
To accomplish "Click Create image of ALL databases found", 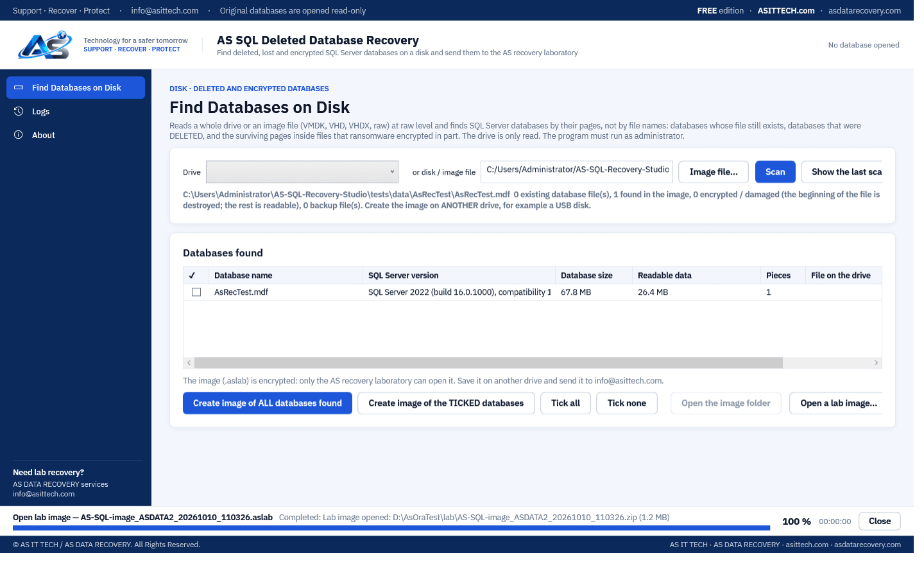I will [268, 403].
